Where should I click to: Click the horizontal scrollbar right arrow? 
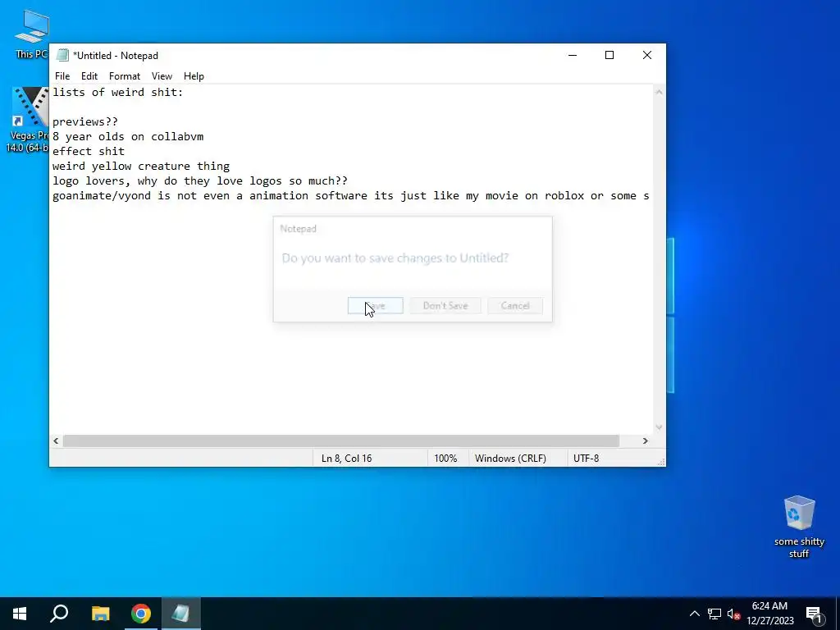[646, 441]
